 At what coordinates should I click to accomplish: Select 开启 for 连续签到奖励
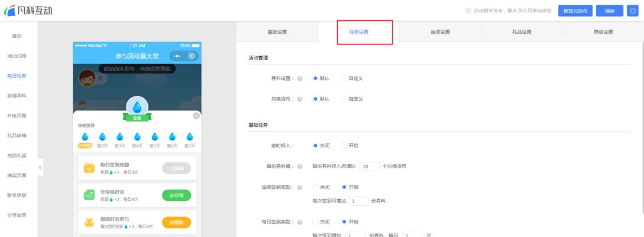pyautogui.click(x=344, y=187)
